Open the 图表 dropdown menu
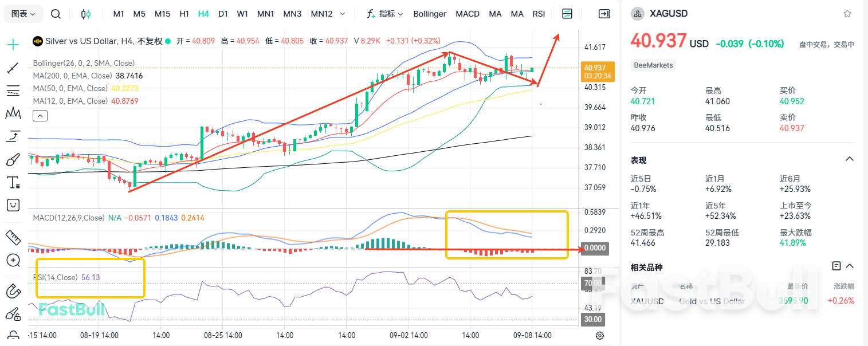The height and width of the screenshot is (346, 868). pyautogui.click(x=23, y=14)
